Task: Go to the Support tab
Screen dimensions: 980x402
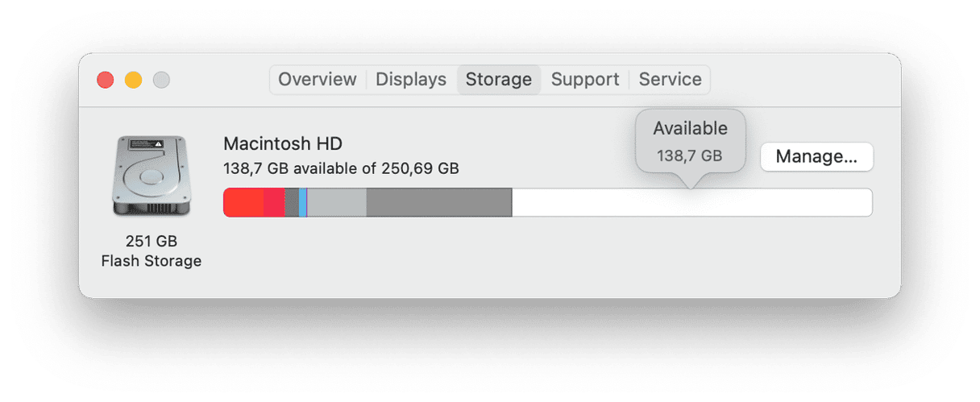Action: click(x=585, y=80)
